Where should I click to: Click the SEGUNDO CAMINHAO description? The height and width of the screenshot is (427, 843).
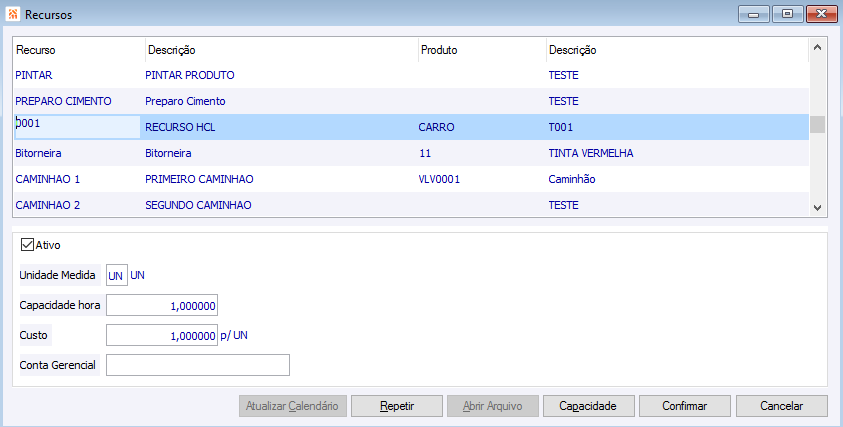click(198, 205)
